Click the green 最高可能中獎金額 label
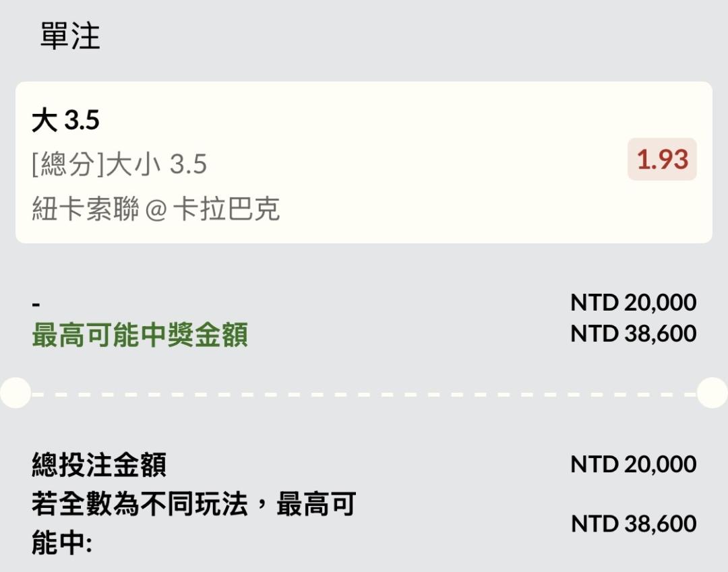This screenshot has height=572, width=728. point(140,335)
